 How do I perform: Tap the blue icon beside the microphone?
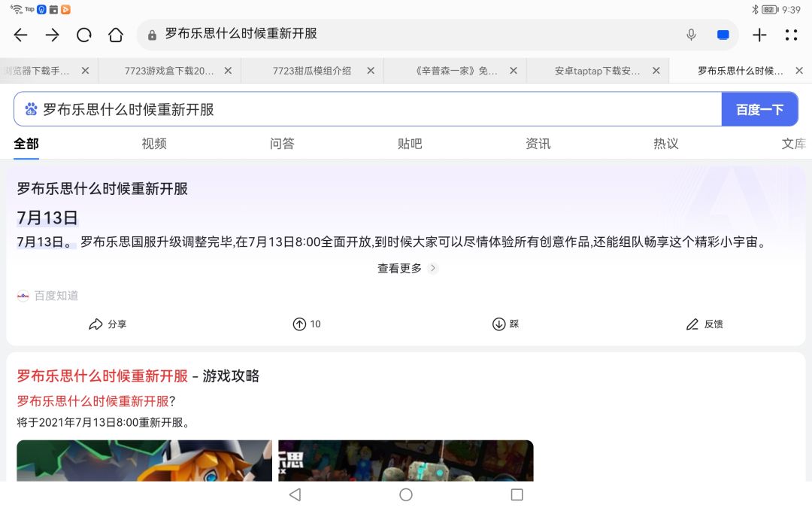click(723, 35)
